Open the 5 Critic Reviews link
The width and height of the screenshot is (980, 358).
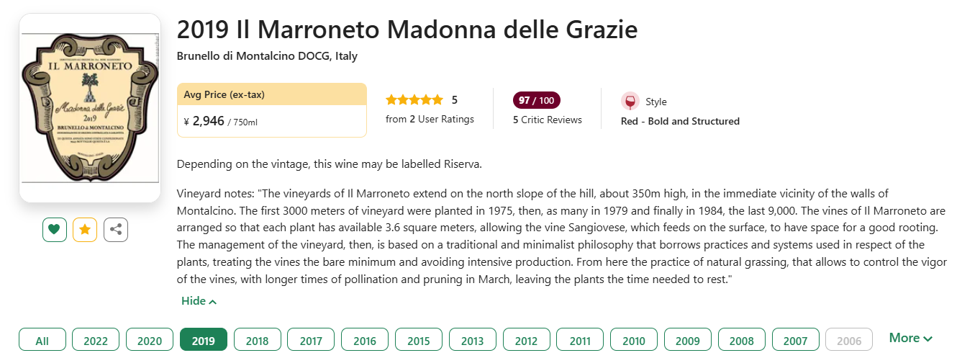(x=548, y=120)
